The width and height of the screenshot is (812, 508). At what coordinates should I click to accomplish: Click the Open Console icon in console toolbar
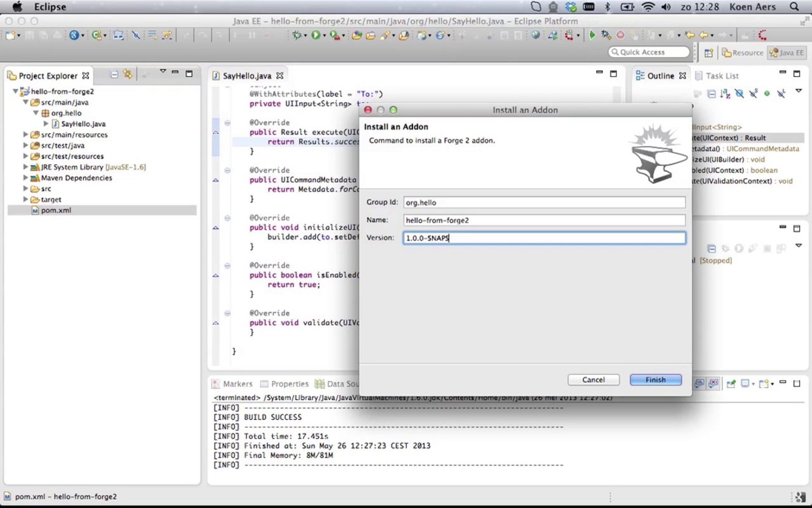point(765,384)
